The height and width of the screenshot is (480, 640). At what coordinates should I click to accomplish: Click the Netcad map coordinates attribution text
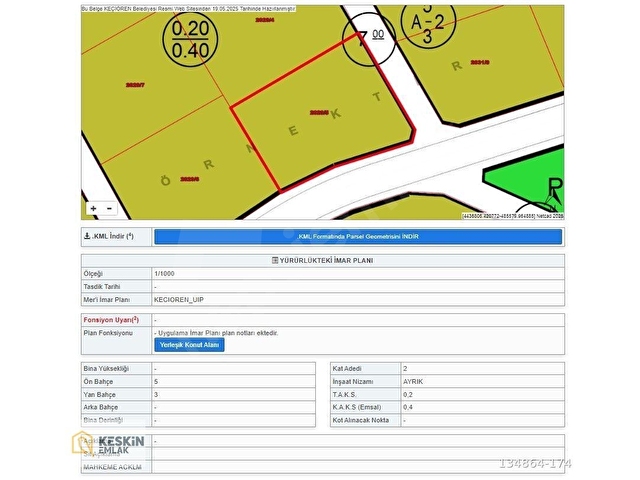coord(513,216)
